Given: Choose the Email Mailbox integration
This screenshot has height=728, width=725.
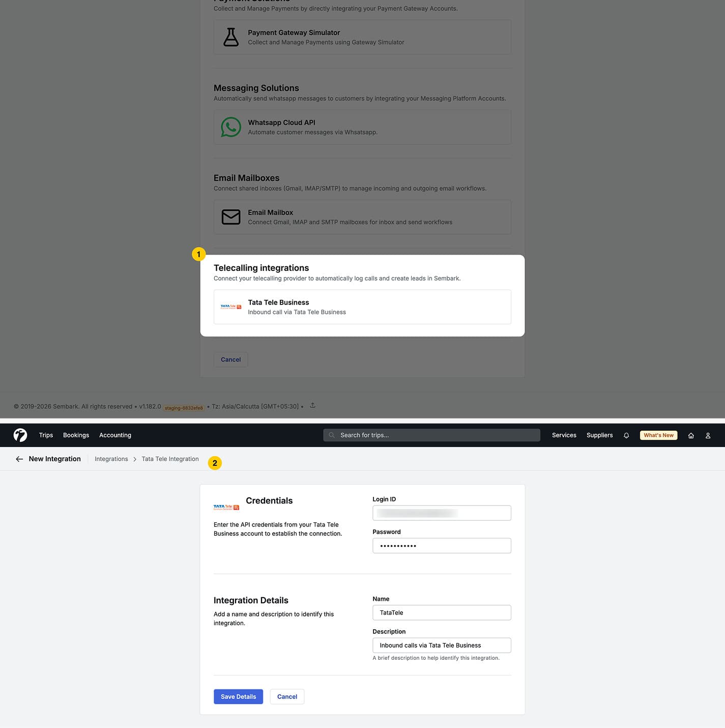Looking at the screenshot, I should [x=362, y=217].
